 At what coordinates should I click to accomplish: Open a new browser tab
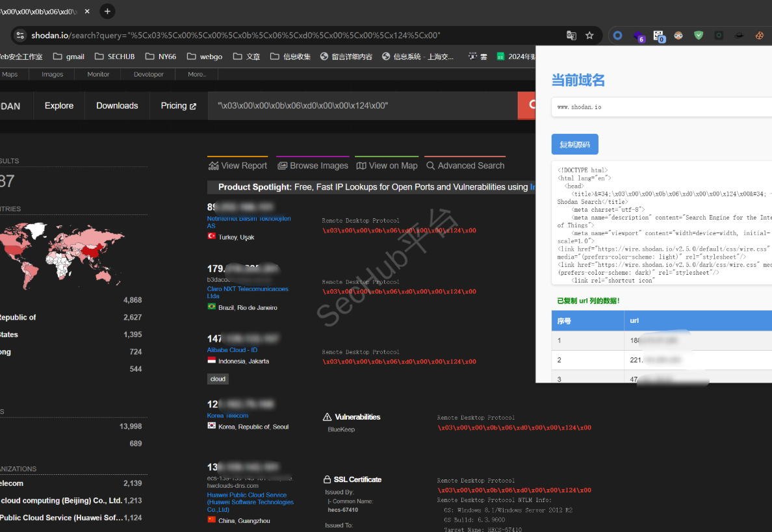click(x=107, y=11)
